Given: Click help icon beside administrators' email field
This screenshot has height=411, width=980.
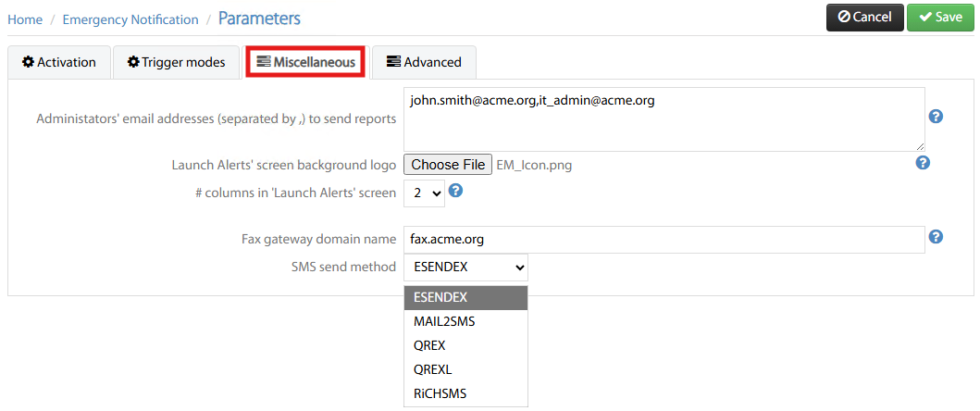Looking at the screenshot, I should (936, 117).
